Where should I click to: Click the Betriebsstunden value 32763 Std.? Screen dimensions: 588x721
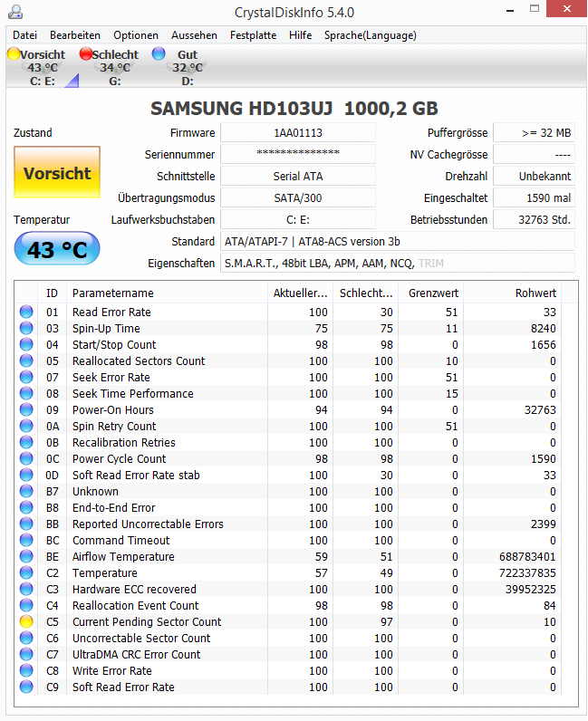click(534, 220)
